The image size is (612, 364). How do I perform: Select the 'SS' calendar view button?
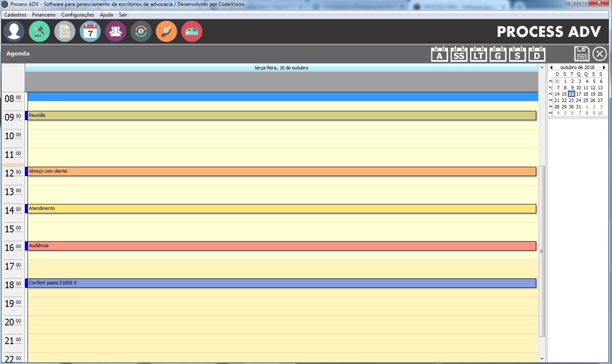coord(459,54)
